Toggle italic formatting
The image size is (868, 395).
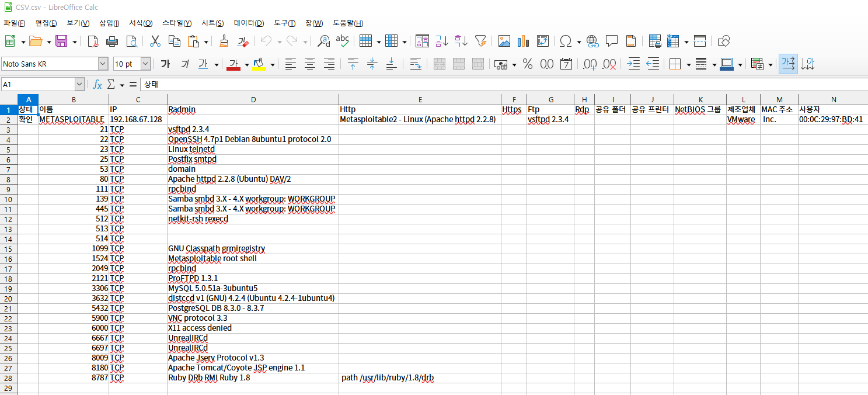pyautogui.click(x=185, y=64)
